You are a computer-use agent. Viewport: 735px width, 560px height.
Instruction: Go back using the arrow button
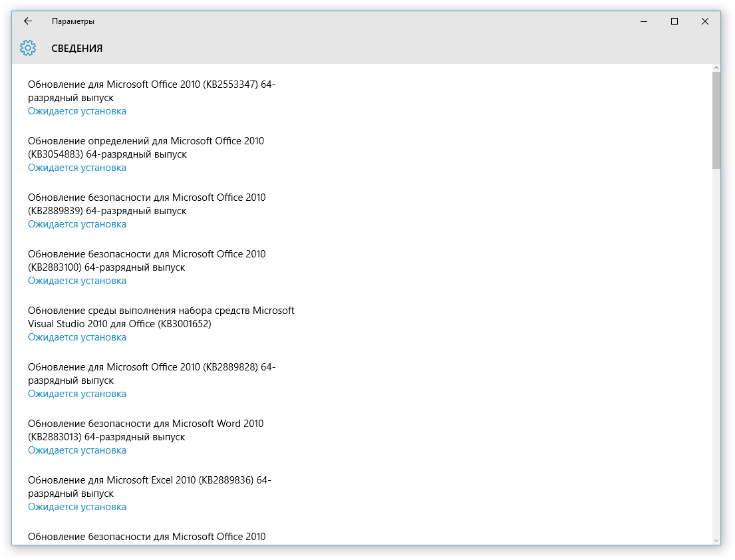tap(28, 21)
